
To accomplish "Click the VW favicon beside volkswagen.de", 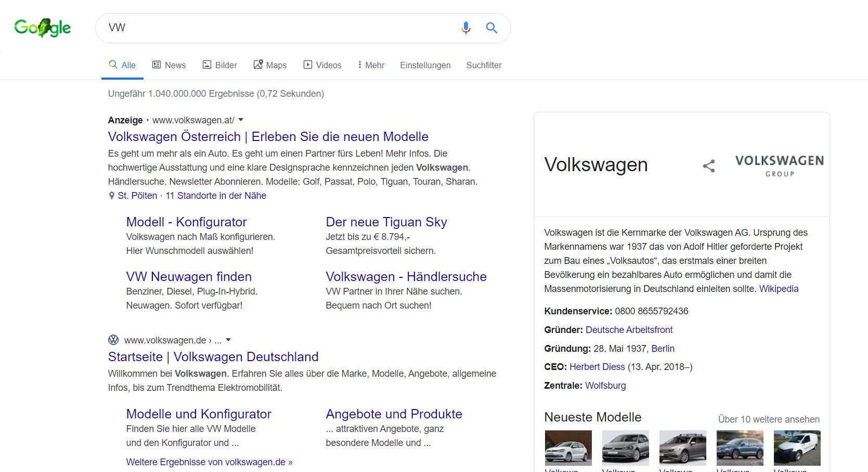I will (x=113, y=340).
